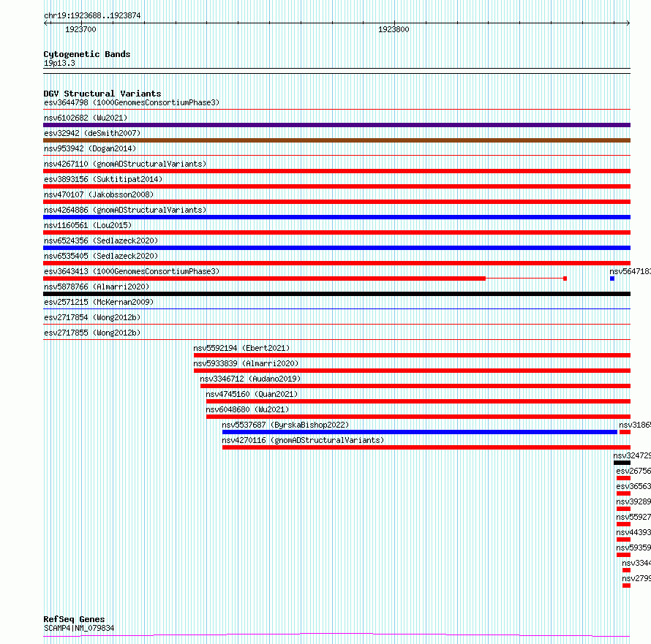Open variant nsv4270116 (gnomADStructuralVariants) label
651x644 pixels.
pos(303,440)
